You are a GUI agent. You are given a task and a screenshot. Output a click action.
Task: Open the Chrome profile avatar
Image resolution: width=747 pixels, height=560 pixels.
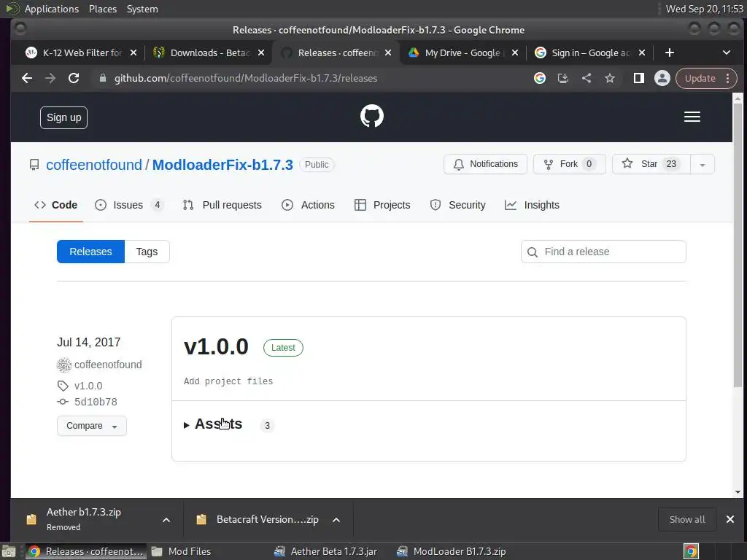point(662,78)
